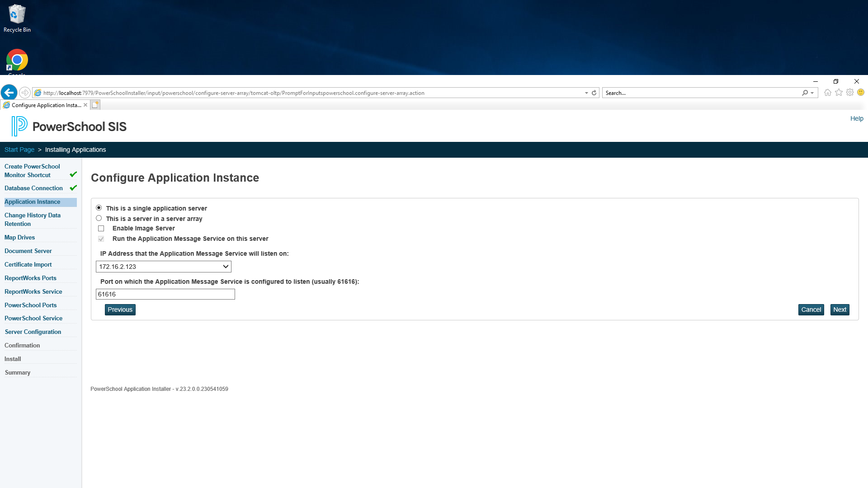Select 'This is a single application server'

tap(99, 208)
